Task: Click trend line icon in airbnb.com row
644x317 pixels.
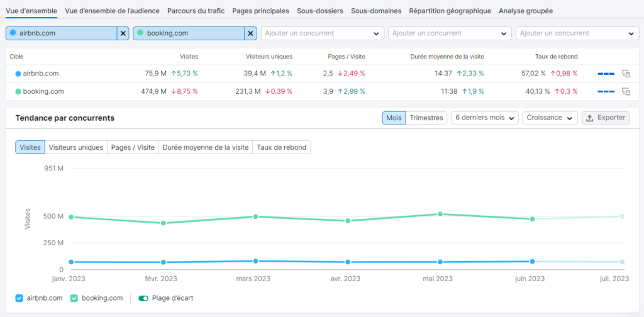Action: (606, 74)
